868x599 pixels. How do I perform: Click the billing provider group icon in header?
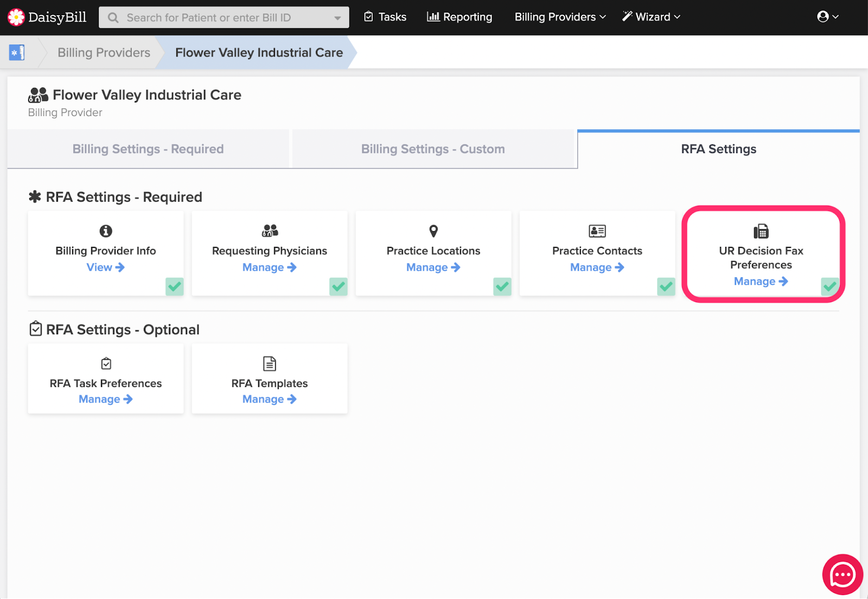(38, 95)
